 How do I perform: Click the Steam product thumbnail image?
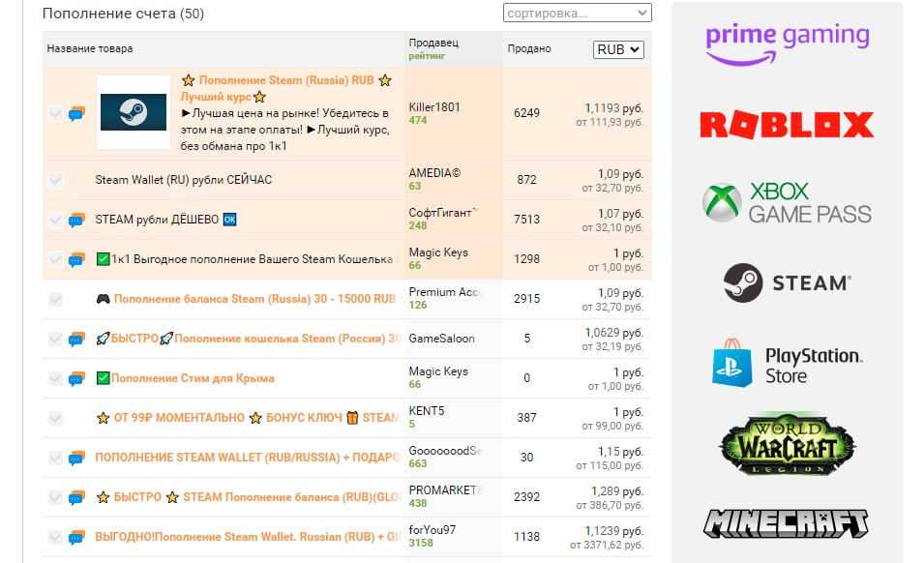click(134, 112)
